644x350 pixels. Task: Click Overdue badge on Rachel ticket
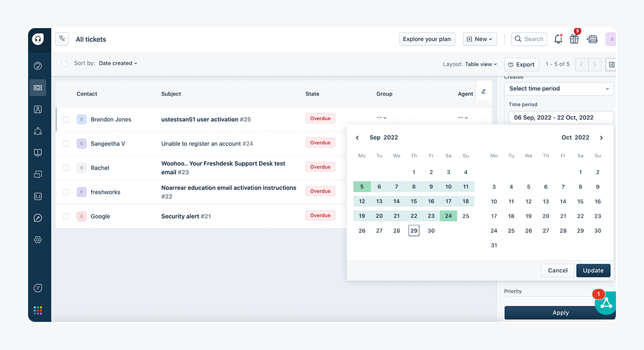320,167
